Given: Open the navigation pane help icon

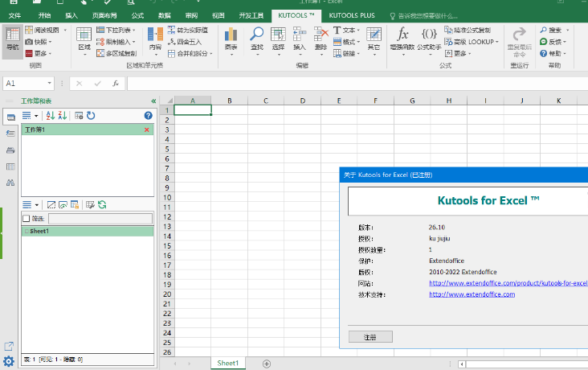Looking at the screenshot, I should click(148, 116).
